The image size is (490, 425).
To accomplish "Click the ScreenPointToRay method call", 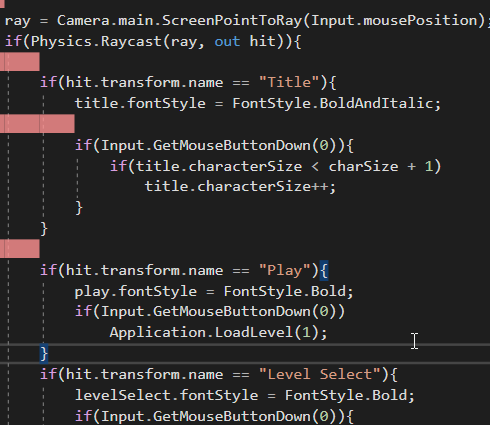I will (x=232, y=21).
